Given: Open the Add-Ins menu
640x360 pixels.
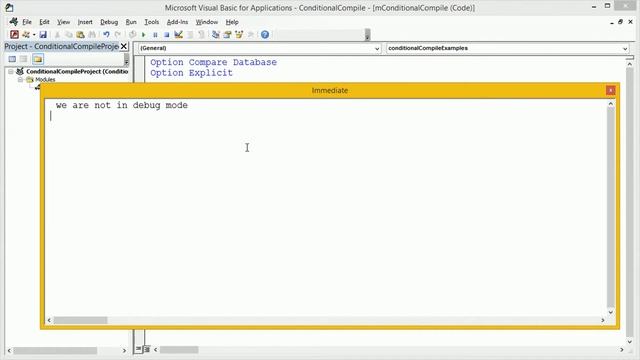Looking at the screenshot, I should click(x=177, y=22).
